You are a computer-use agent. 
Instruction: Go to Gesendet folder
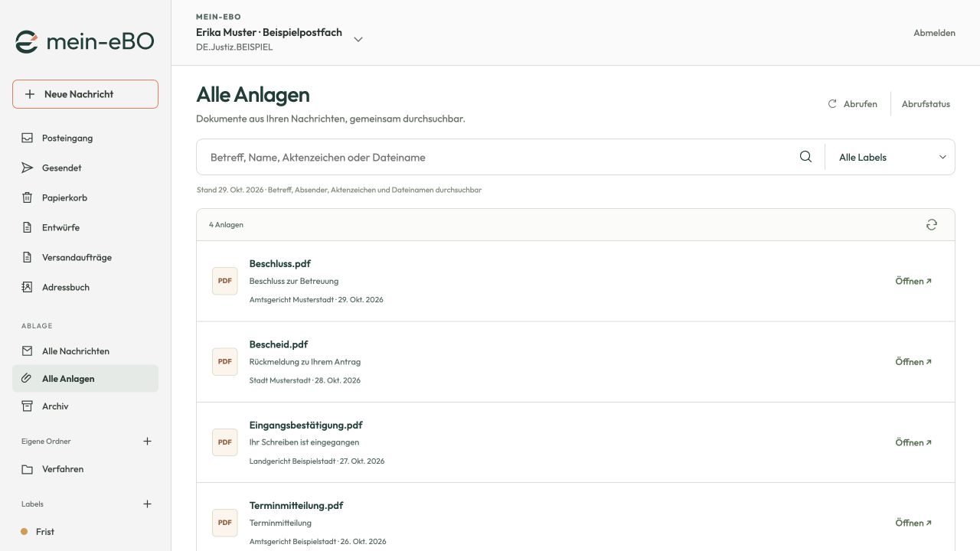(x=85, y=168)
